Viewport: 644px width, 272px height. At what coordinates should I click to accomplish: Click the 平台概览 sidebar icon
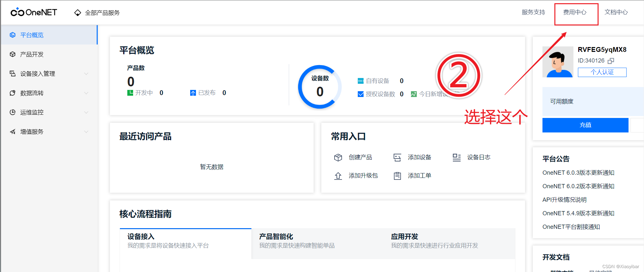click(13, 35)
